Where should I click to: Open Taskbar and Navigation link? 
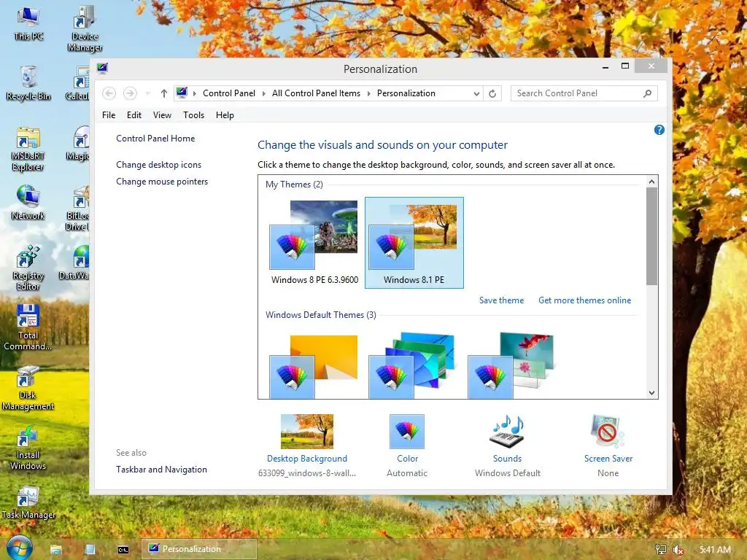[x=161, y=470]
